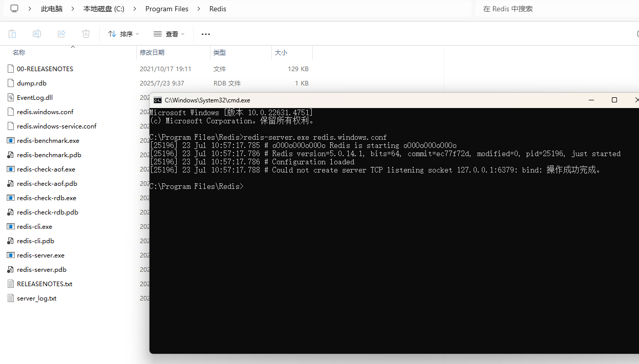Viewport: 639px width, 364px height.
Task: Expand chevron after Program Files breadcrumb
Action: tap(199, 9)
